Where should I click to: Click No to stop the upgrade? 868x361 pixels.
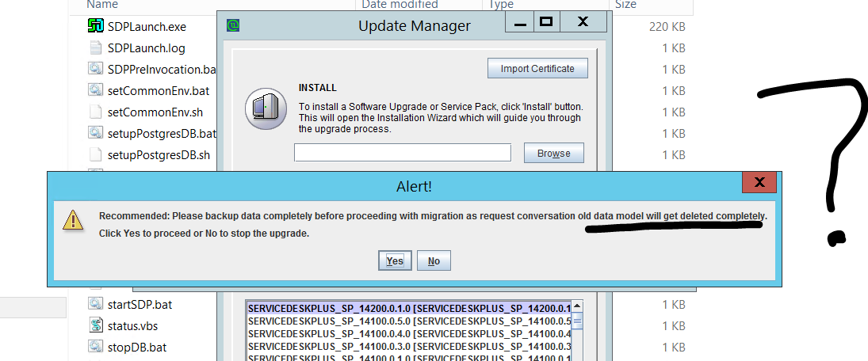coord(434,260)
